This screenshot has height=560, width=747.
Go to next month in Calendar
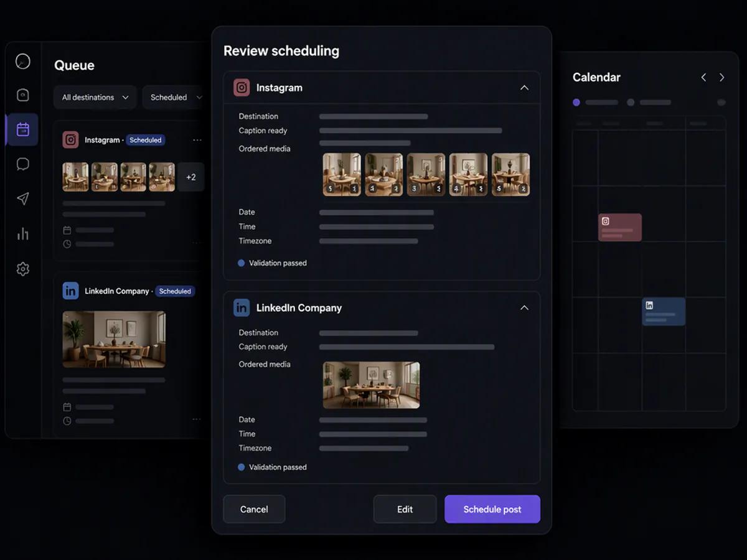click(722, 77)
